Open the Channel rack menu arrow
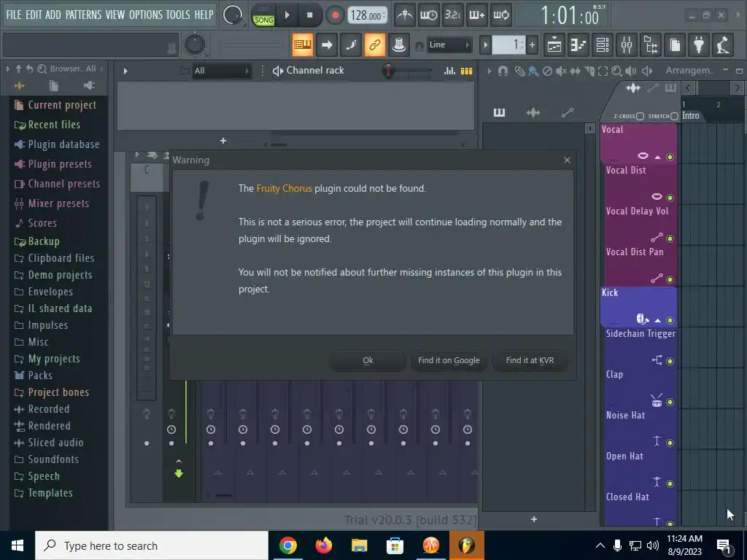747x560 pixels. click(x=125, y=71)
